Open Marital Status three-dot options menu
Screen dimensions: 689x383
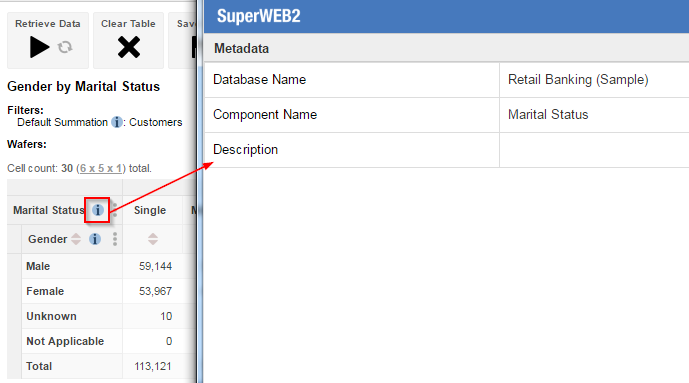[x=115, y=210]
